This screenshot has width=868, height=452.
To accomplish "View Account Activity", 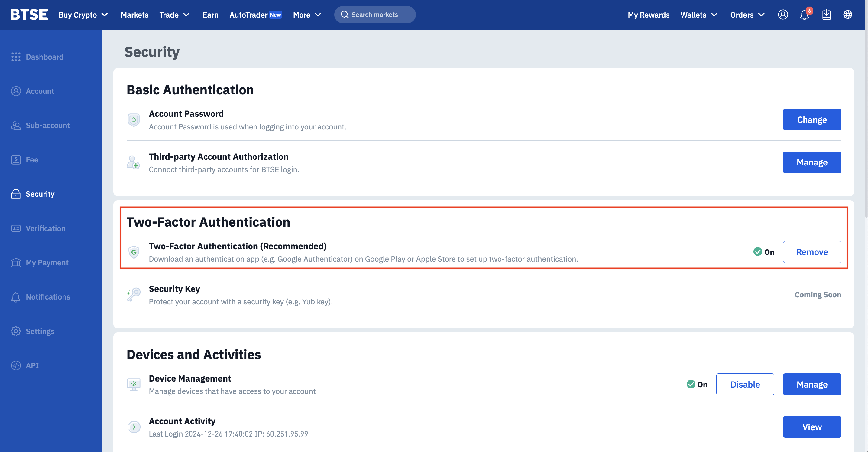I will pos(812,427).
